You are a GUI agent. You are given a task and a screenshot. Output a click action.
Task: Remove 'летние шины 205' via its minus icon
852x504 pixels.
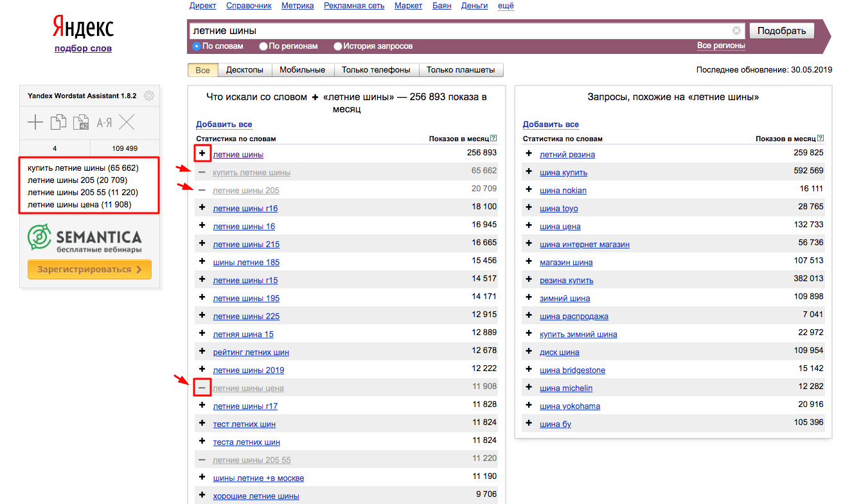tap(202, 190)
